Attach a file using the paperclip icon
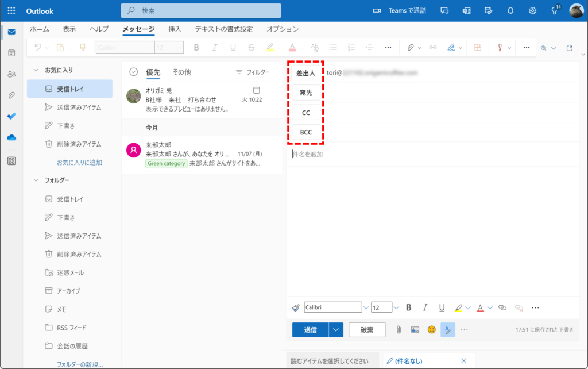Screen dimensions: 588x369 coord(398,330)
